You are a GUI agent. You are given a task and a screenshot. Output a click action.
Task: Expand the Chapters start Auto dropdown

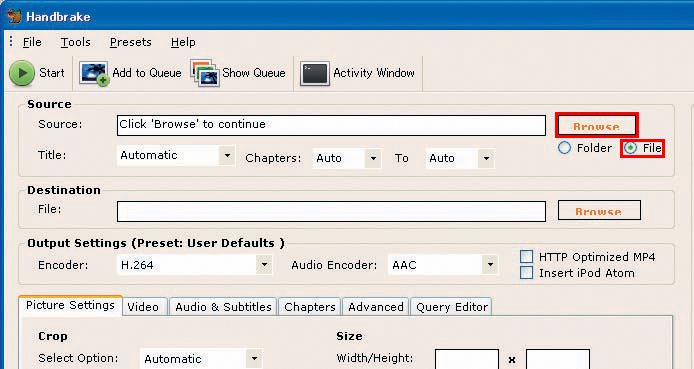click(347, 158)
